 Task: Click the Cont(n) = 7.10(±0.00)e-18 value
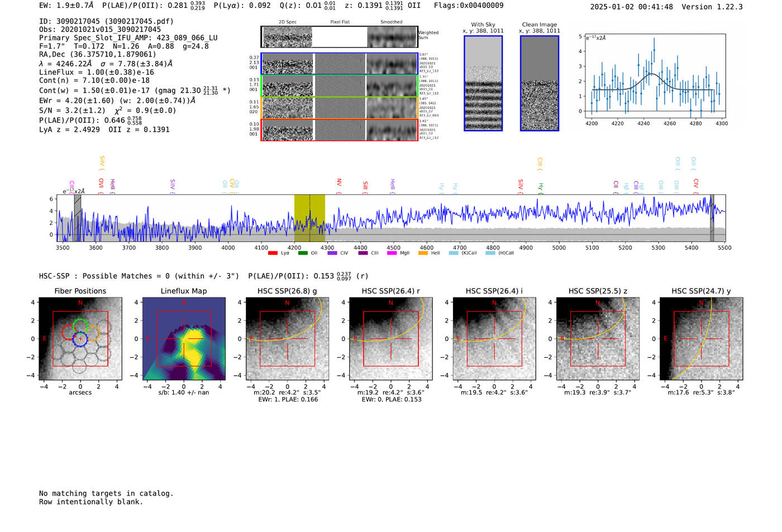(94, 80)
